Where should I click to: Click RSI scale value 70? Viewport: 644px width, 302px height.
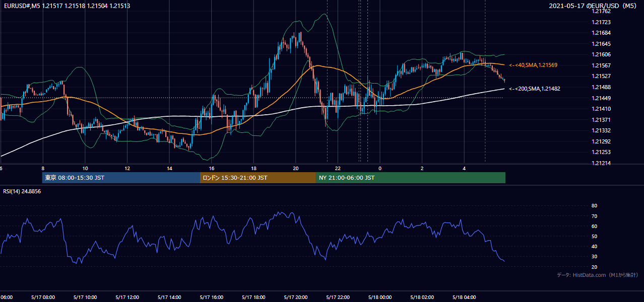[594, 216]
